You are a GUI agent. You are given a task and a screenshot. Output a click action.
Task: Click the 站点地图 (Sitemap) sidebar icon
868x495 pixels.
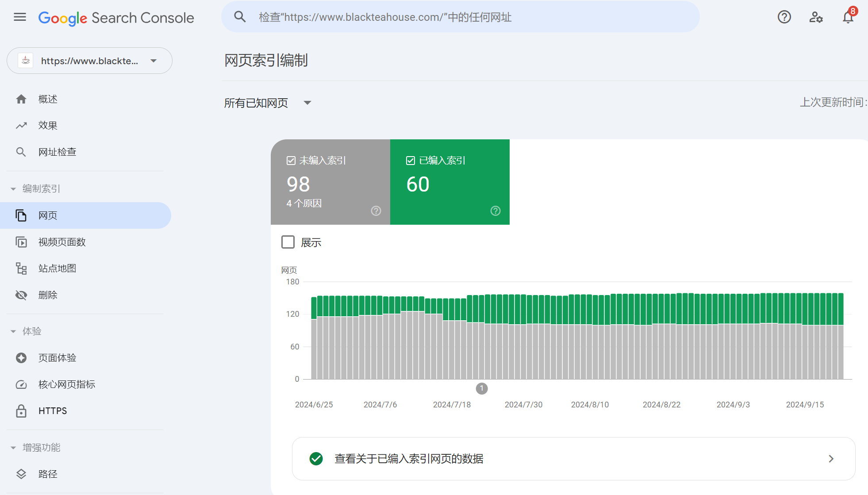pos(22,268)
